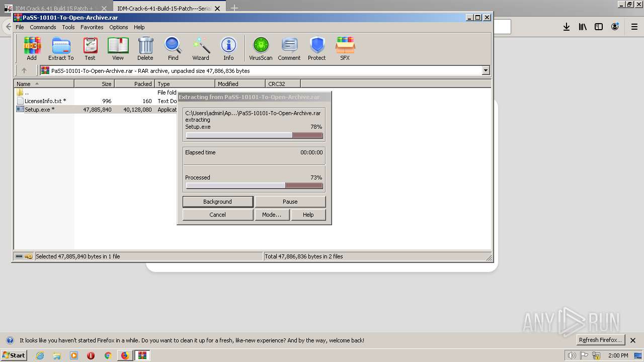This screenshot has height=362, width=644.
Task: Start VirusScan on the archive
Action: point(261,49)
